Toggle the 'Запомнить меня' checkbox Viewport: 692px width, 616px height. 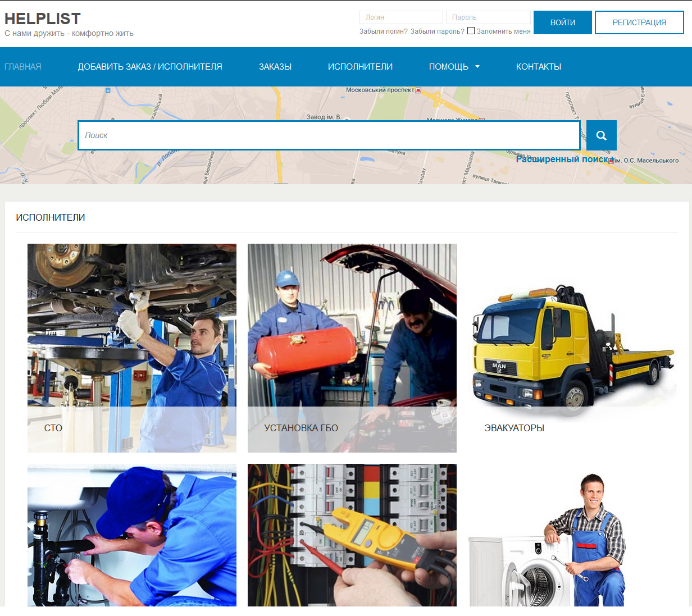click(x=471, y=31)
